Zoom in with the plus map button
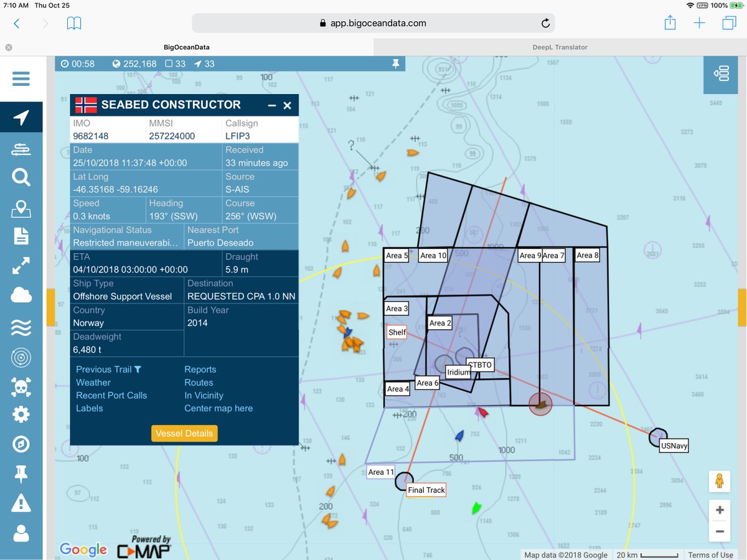The width and height of the screenshot is (747, 560). click(720, 510)
